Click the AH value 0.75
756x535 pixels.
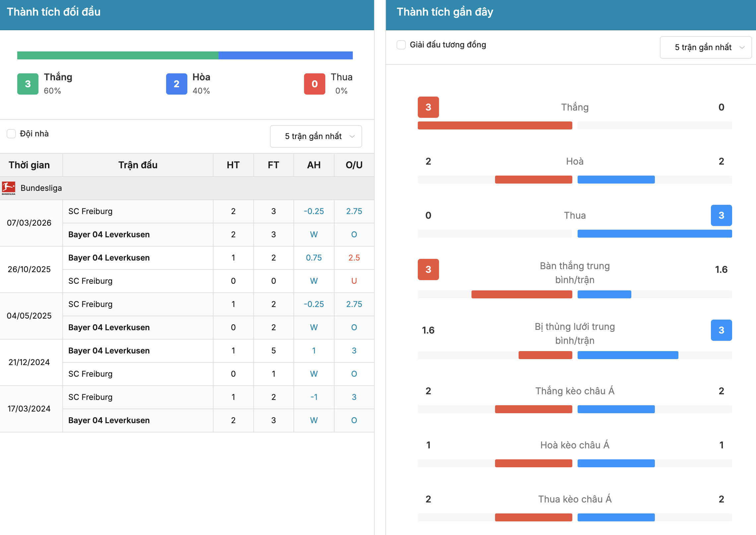[x=314, y=258]
